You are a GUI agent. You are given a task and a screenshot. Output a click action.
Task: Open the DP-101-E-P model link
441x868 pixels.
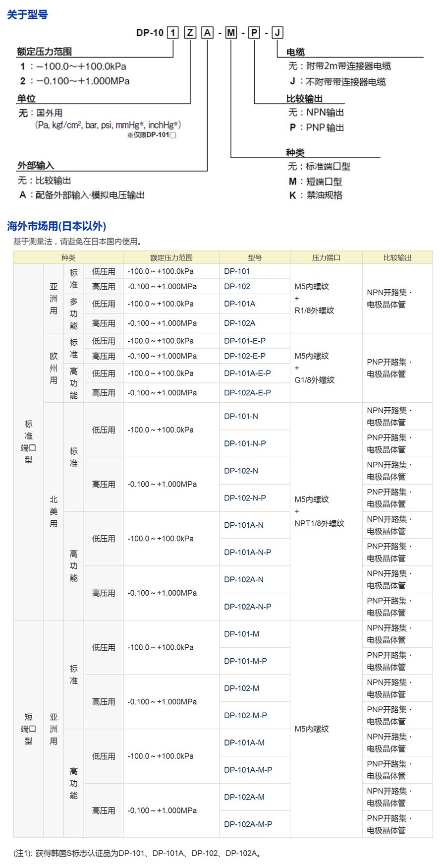click(245, 341)
